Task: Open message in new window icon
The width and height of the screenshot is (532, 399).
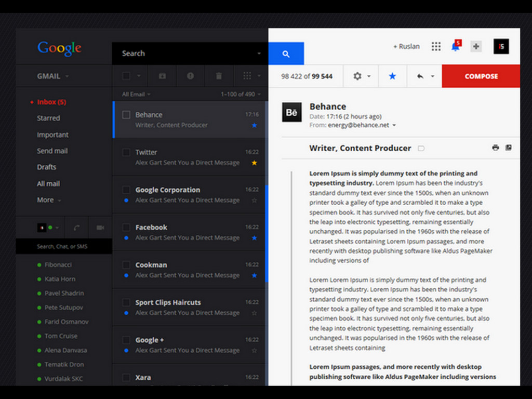Action: 508,148
